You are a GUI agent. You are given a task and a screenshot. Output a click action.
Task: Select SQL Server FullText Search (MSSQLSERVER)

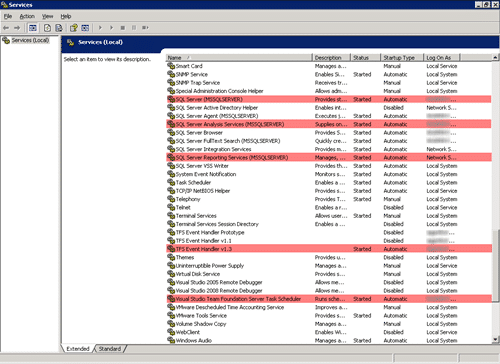329,141
